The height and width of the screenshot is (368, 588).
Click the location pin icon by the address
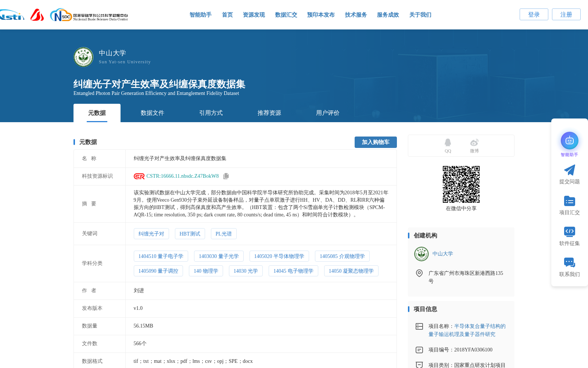[419, 273]
